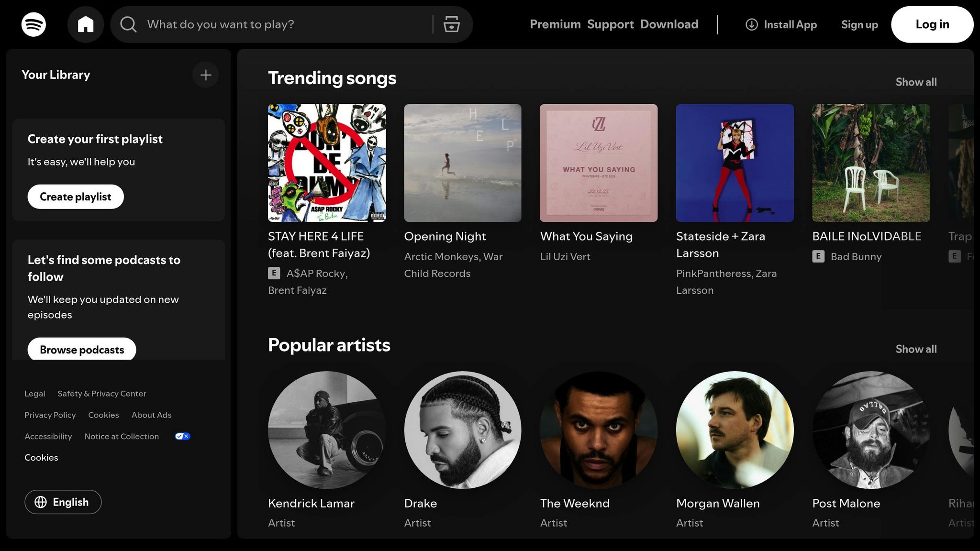
Task: Open the What You Saying album cover
Action: coord(598,163)
